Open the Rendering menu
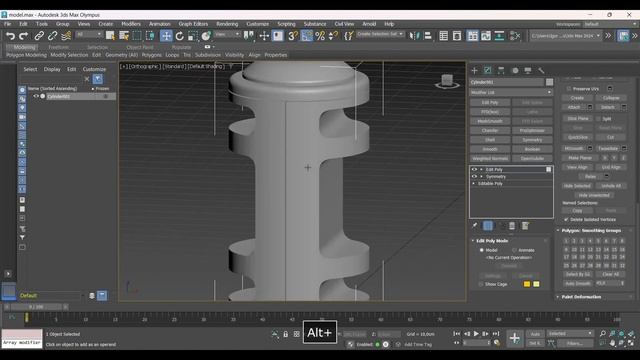This screenshot has height=360, width=640. pyautogui.click(x=227, y=24)
